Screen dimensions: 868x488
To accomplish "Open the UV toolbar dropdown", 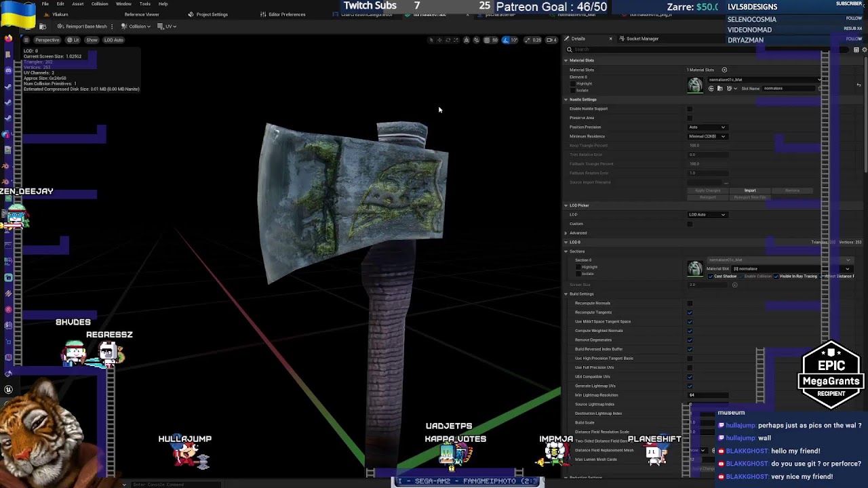I will [167, 26].
